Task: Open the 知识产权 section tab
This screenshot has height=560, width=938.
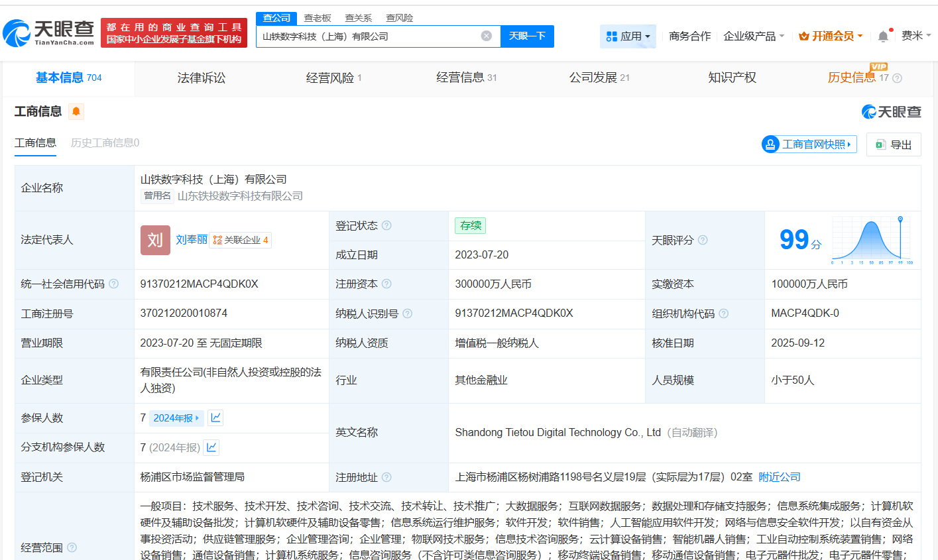Action: coord(731,78)
